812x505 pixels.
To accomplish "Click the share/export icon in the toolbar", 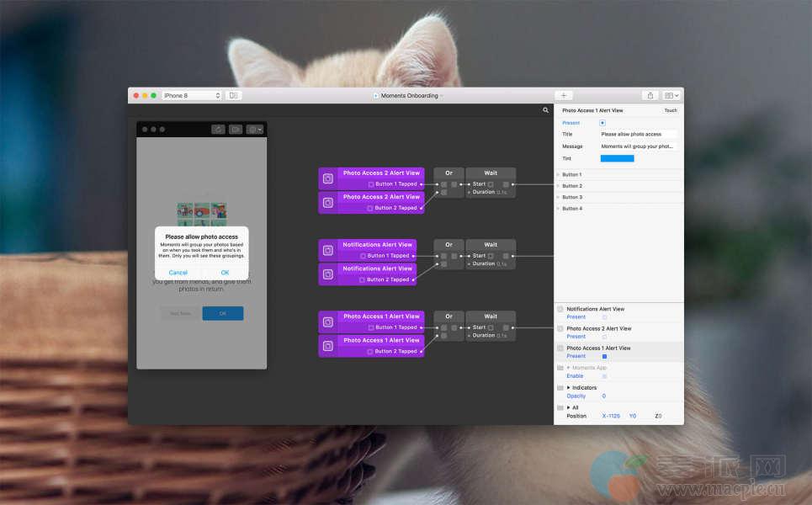I will coord(650,96).
